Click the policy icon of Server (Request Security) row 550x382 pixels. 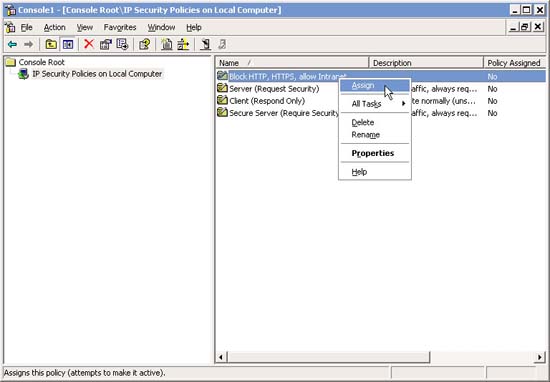[x=222, y=88]
